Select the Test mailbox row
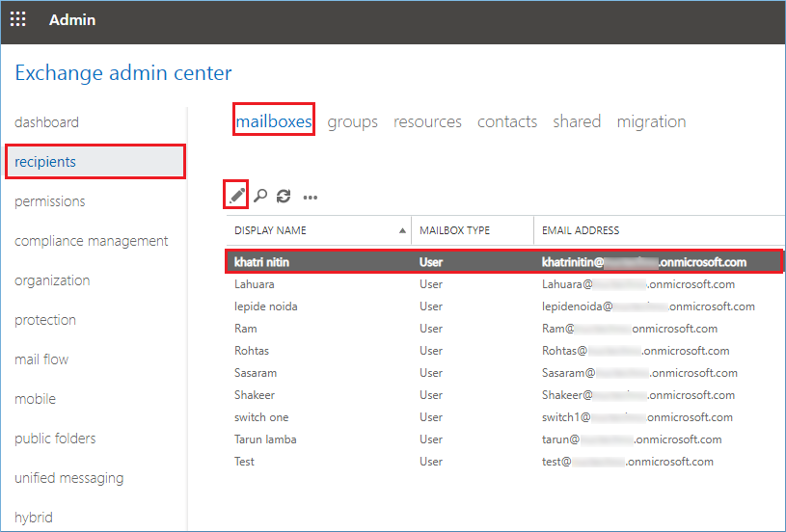786x532 pixels. point(504,462)
